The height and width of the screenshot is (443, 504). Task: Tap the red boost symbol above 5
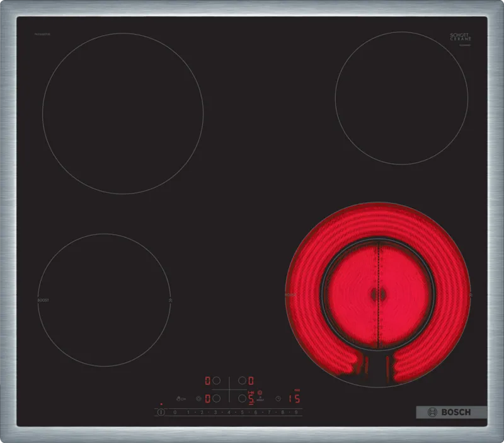coord(260,392)
